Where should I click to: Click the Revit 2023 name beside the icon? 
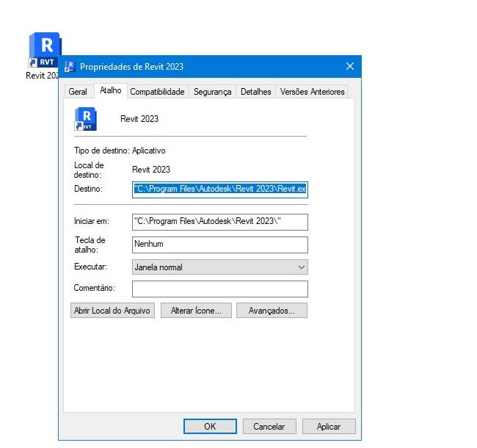click(x=139, y=119)
